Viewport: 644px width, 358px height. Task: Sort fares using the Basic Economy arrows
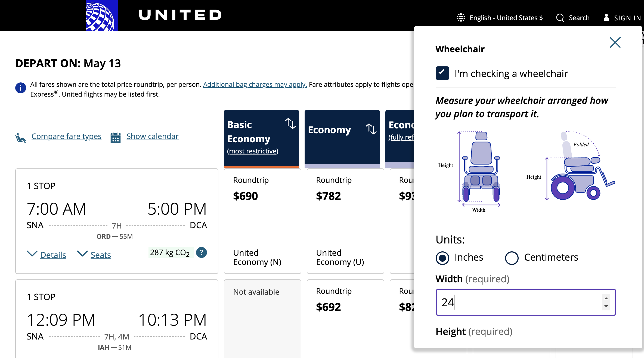[291, 124]
